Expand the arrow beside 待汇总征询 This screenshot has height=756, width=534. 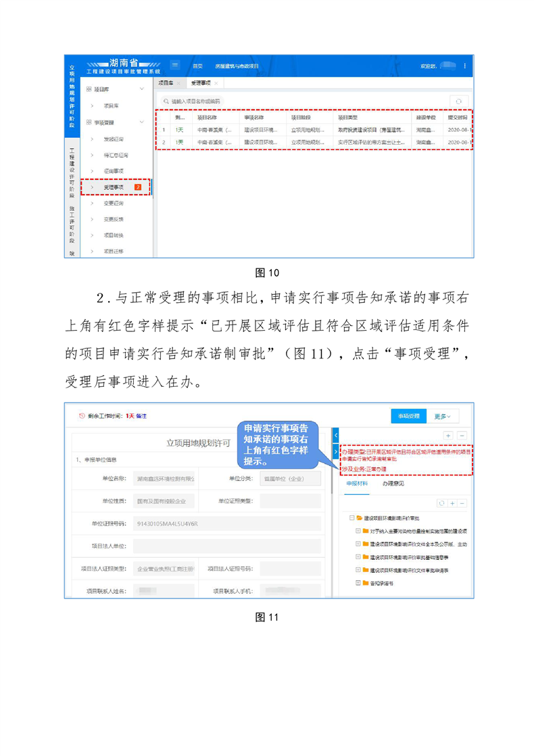(x=92, y=156)
